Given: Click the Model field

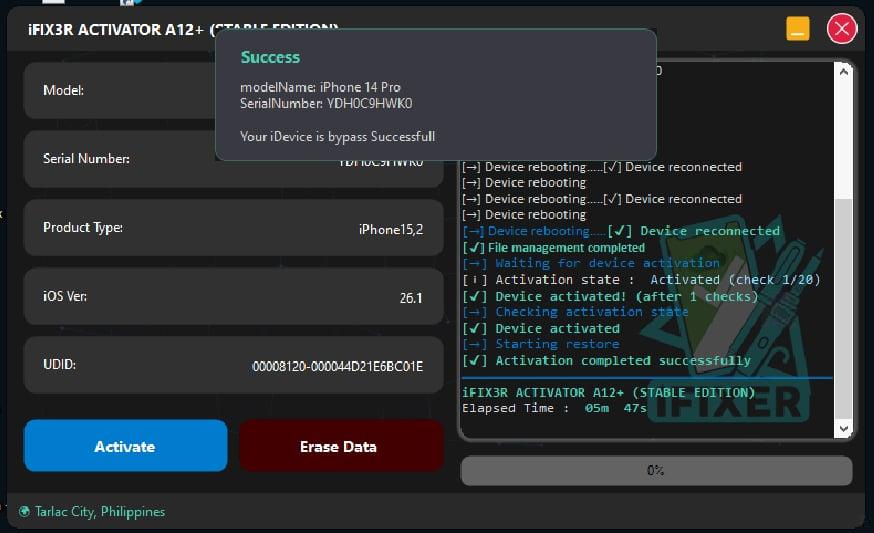Looking at the screenshot, I should 120,90.
